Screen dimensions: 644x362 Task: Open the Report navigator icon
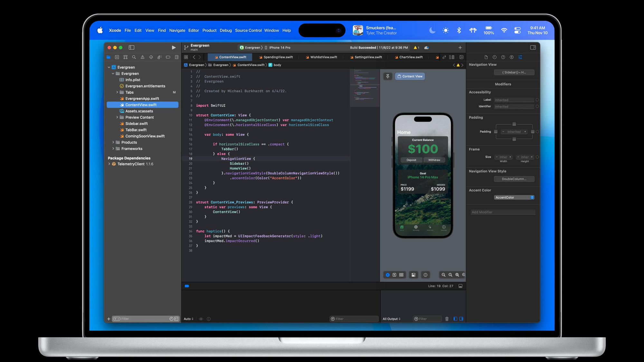coord(176,57)
